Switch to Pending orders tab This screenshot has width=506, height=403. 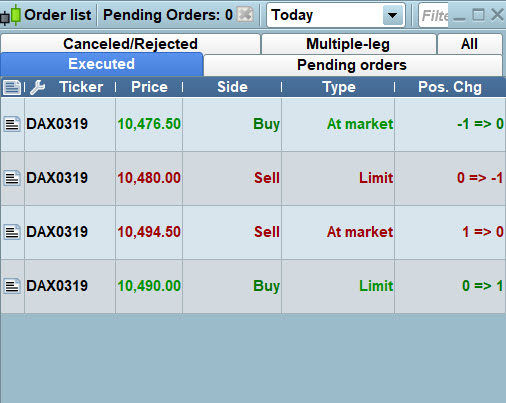(x=352, y=65)
